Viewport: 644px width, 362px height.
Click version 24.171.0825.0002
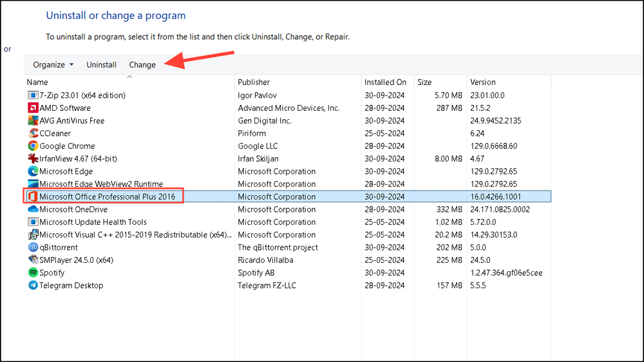[500, 209]
